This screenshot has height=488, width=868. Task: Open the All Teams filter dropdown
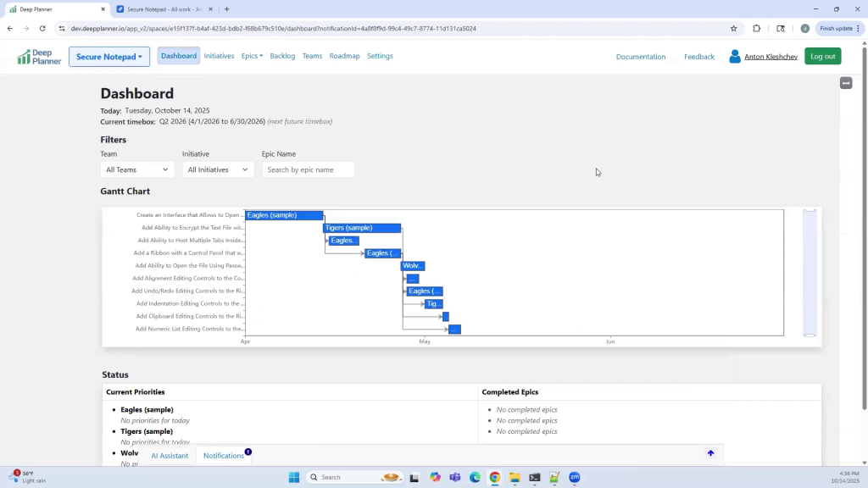tap(137, 169)
